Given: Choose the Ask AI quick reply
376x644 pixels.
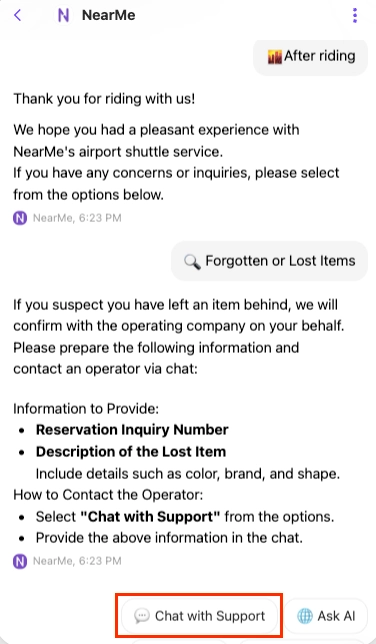Looking at the screenshot, I should pyautogui.click(x=325, y=616).
